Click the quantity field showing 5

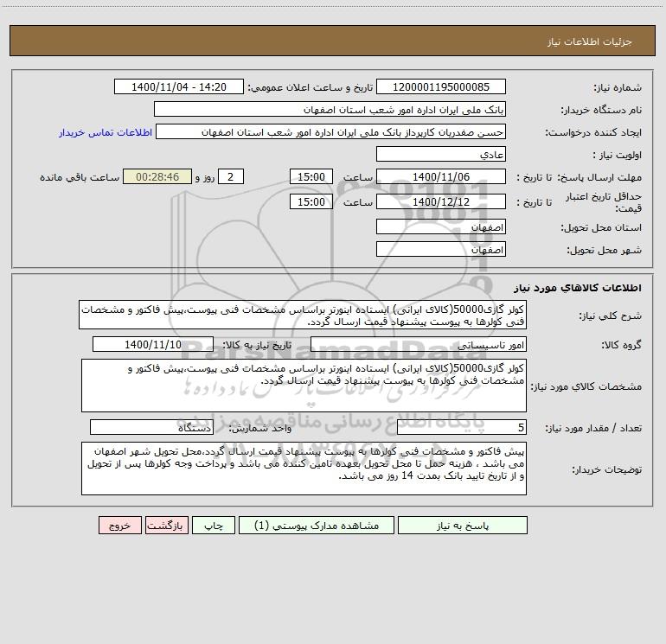point(462,428)
